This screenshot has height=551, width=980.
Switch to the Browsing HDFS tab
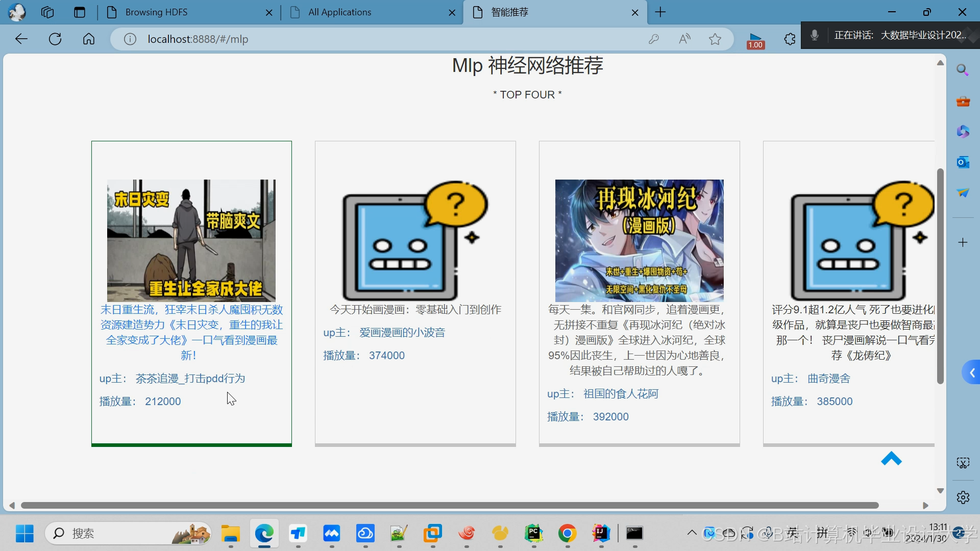pos(156,12)
